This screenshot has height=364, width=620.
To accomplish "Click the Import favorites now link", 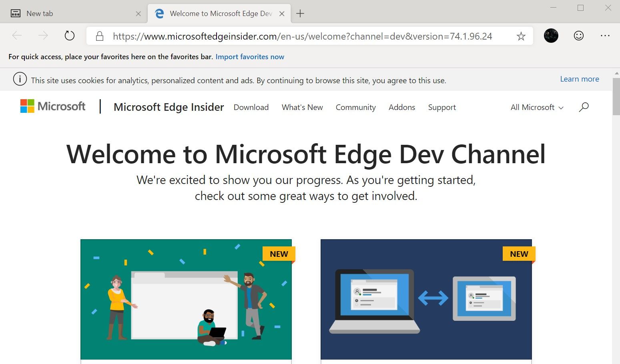I will click(250, 57).
